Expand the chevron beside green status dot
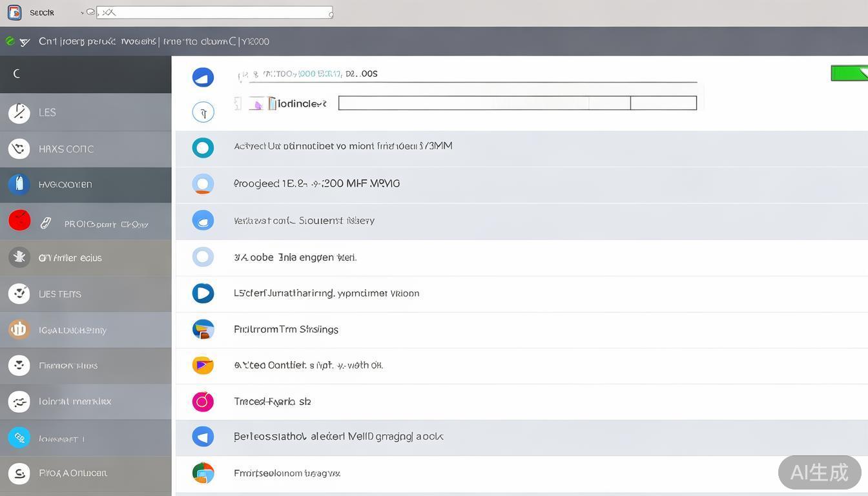The width and height of the screenshot is (868, 496). (x=25, y=42)
